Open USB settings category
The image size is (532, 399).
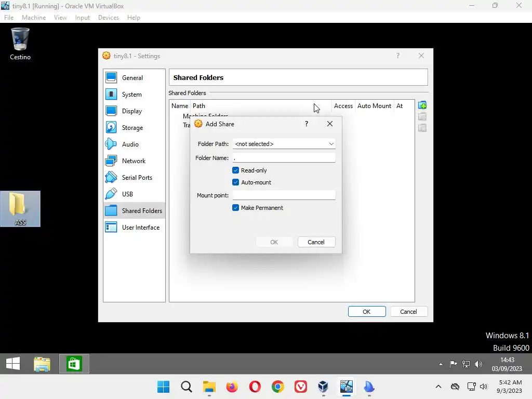pos(134,194)
